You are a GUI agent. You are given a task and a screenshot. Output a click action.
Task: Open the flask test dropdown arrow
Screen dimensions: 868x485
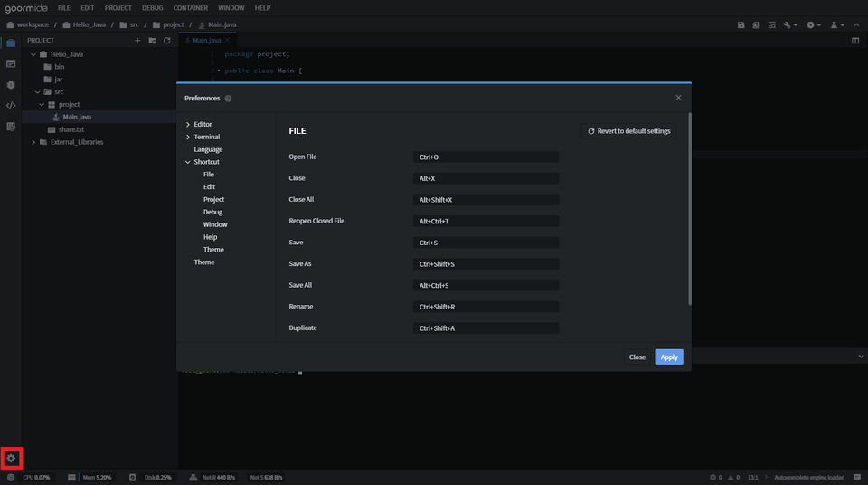[843, 25]
